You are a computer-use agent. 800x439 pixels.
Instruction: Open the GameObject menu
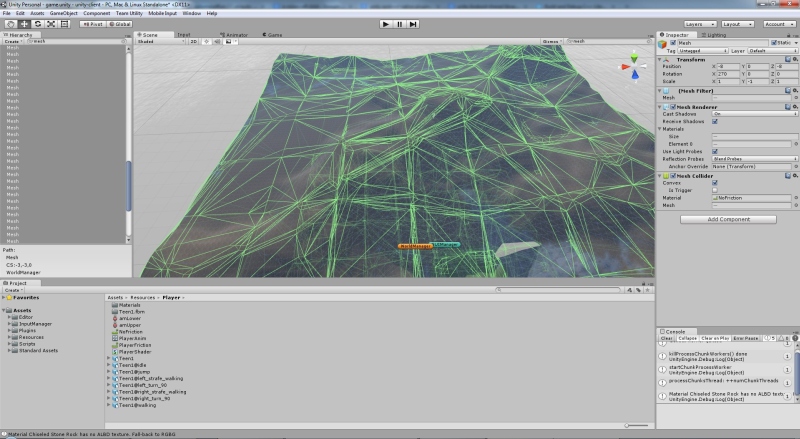pyautogui.click(x=63, y=13)
